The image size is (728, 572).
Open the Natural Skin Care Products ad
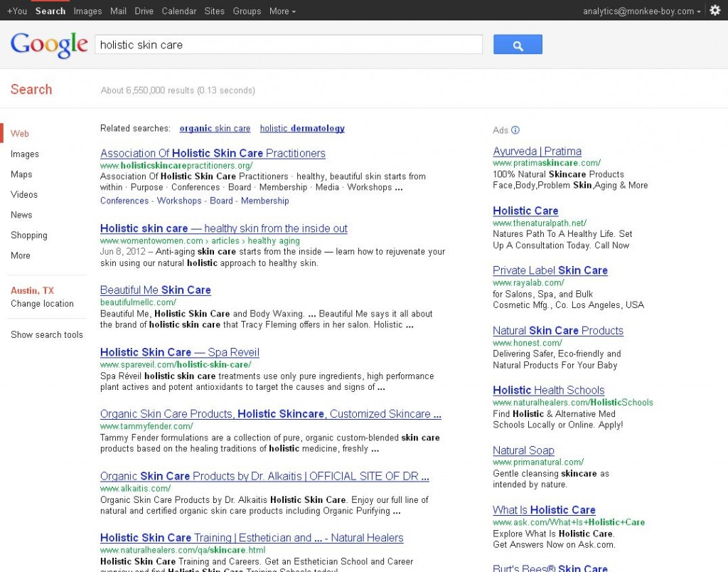click(558, 330)
